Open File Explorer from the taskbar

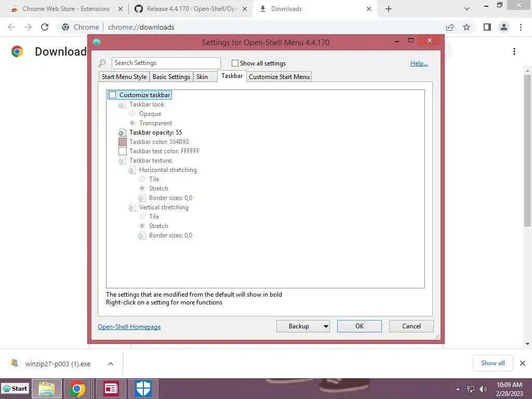(47, 389)
